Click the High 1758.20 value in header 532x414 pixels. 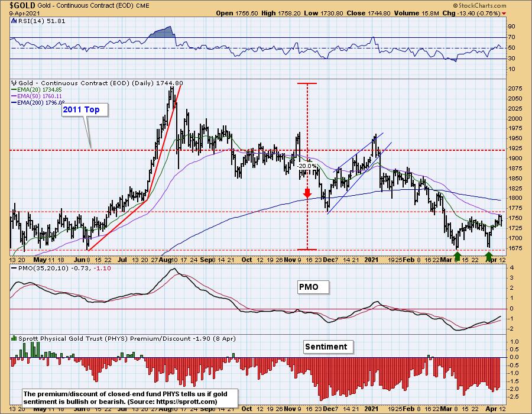point(281,13)
